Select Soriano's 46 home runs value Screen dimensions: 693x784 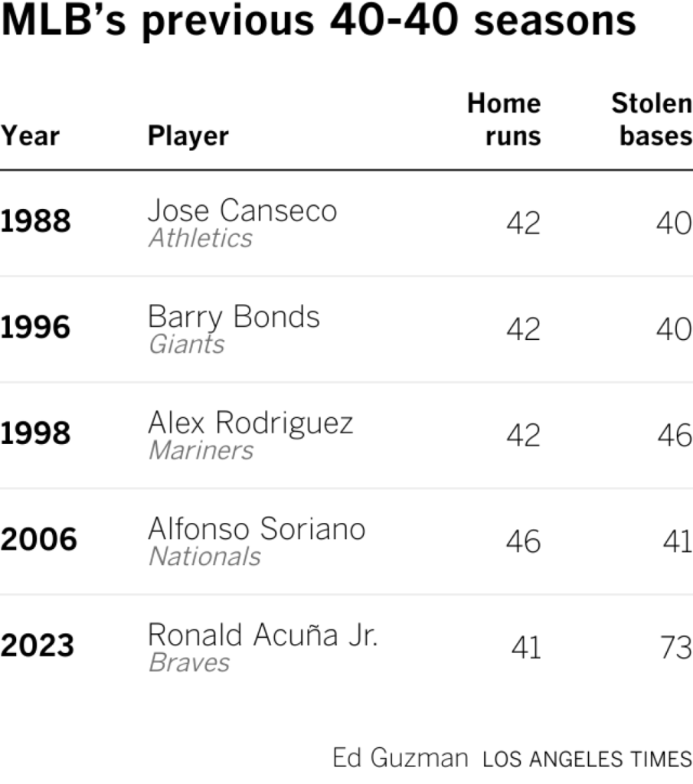pyautogui.click(x=523, y=541)
